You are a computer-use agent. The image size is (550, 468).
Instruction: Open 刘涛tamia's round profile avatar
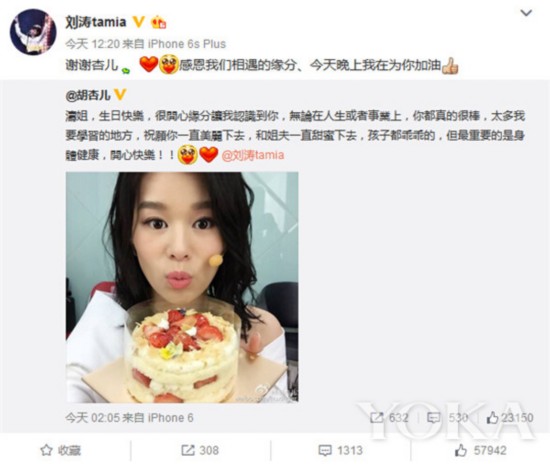click(x=33, y=32)
